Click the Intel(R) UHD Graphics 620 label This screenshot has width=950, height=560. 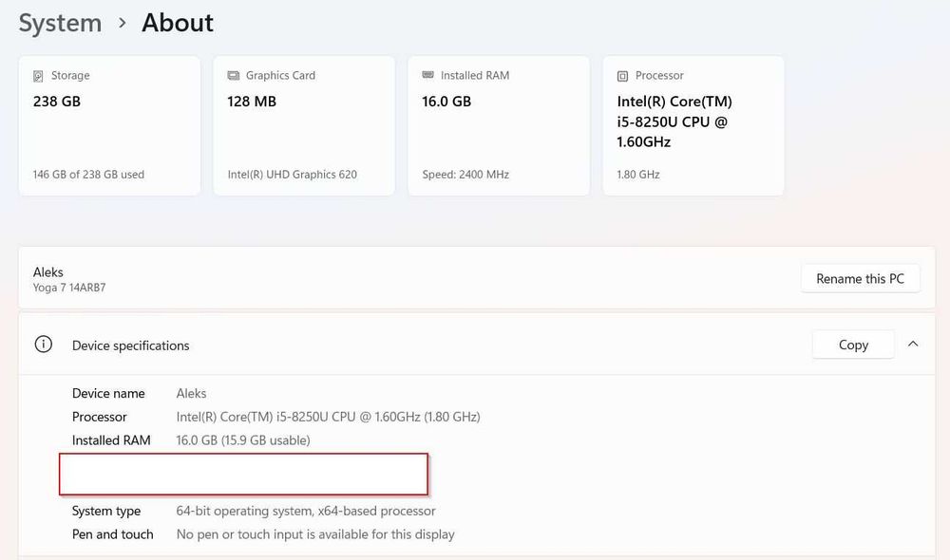(x=293, y=175)
